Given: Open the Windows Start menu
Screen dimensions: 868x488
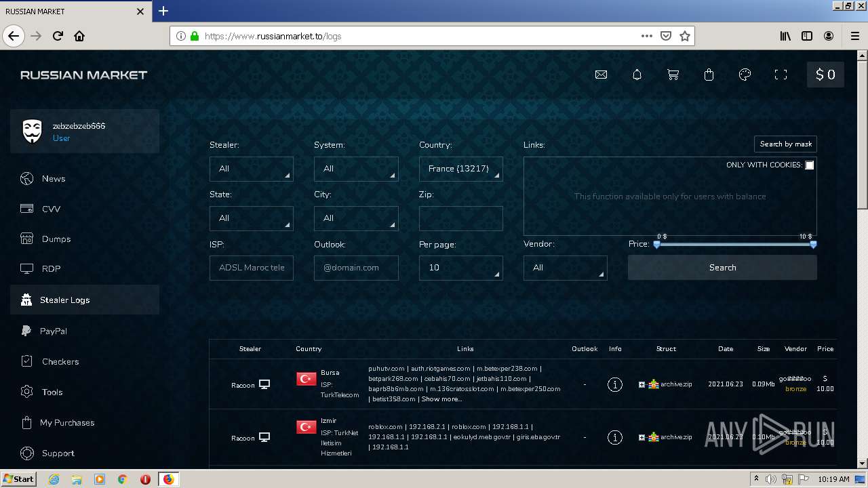Looking at the screenshot, I should [19, 479].
